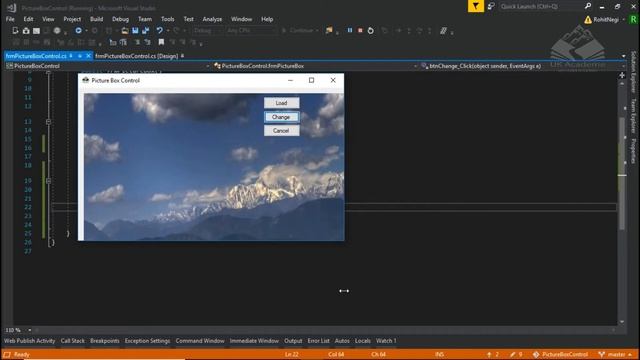Viewport: 640px width, 360px height.
Task: Open the Solution Explorer side tab
Action: coord(633,72)
